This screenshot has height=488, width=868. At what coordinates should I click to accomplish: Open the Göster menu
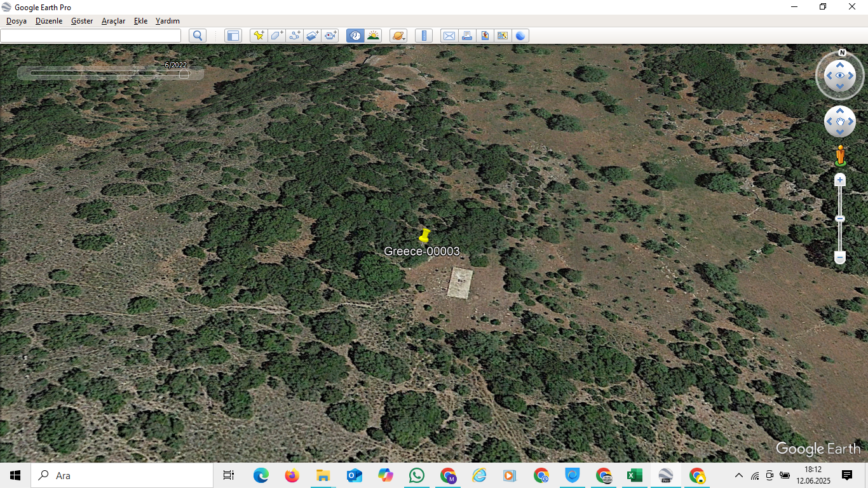(82, 21)
